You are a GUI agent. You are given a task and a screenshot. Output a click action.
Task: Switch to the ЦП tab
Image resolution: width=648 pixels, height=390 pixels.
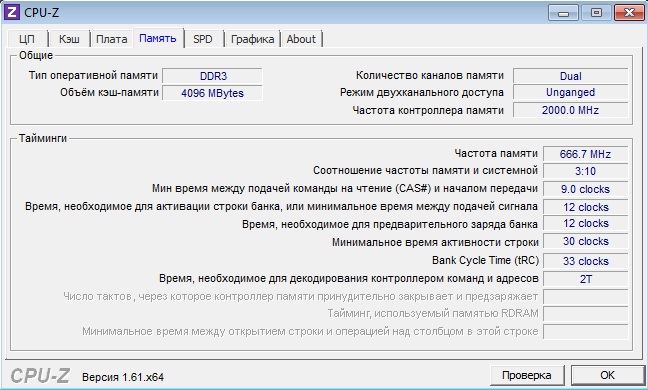click(27, 39)
